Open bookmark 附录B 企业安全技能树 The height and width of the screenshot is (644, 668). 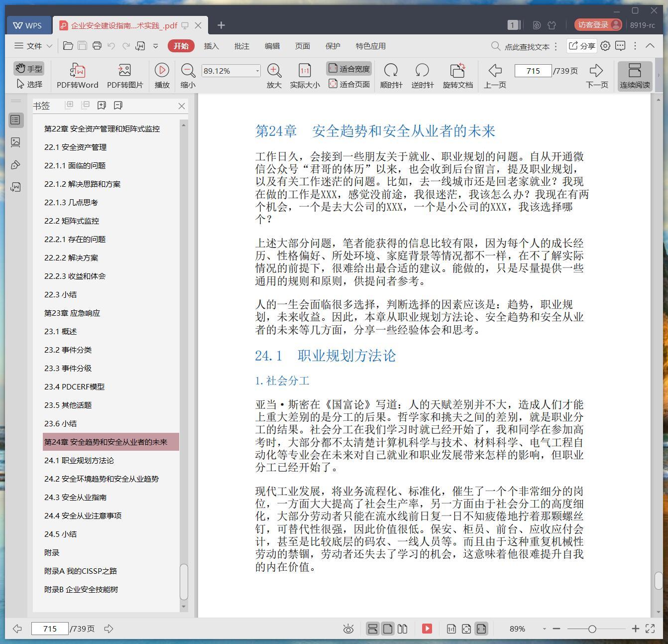81,590
